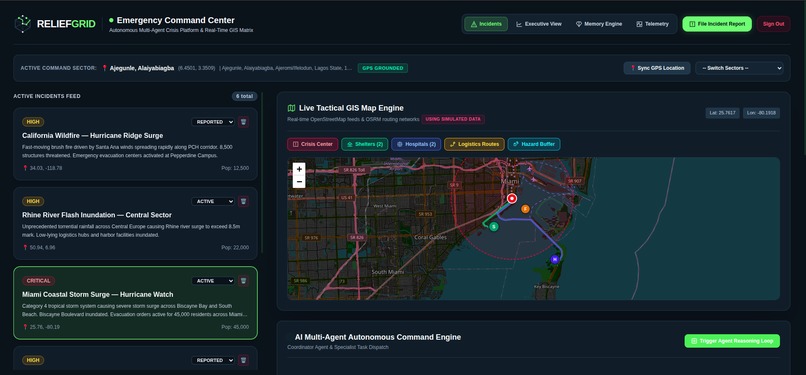The width and height of the screenshot is (806, 375).
Task: Toggle the Logistics Routes map layer
Action: [x=474, y=144]
